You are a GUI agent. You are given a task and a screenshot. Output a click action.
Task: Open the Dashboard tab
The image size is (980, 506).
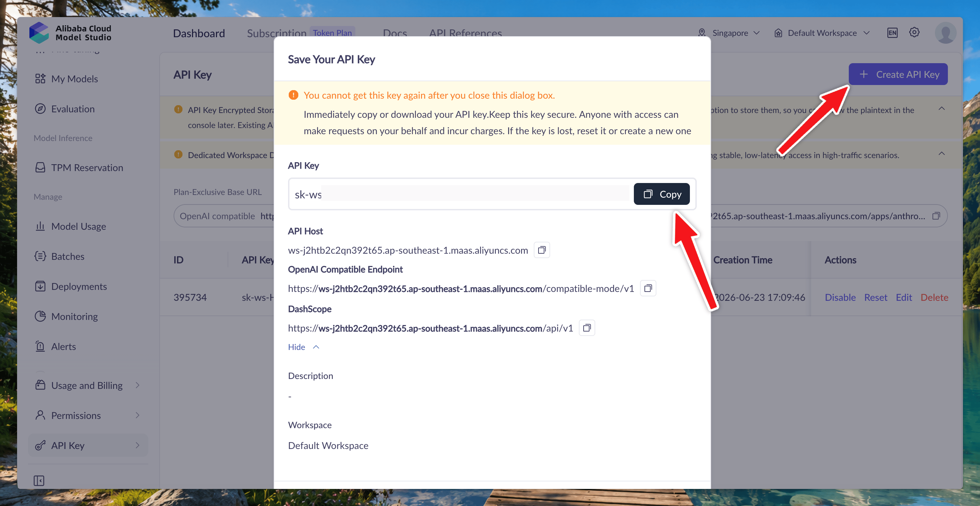pyautogui.click(x=199, y=33)
